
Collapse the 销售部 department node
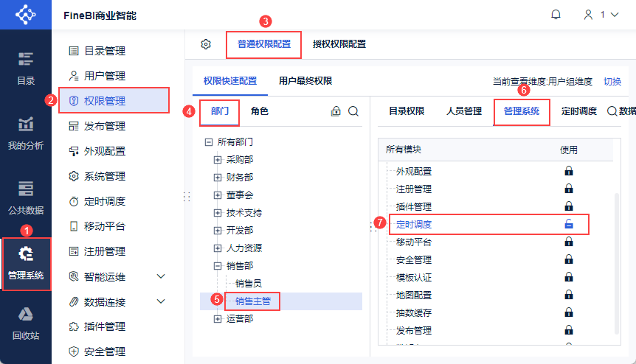pos(218,265)
